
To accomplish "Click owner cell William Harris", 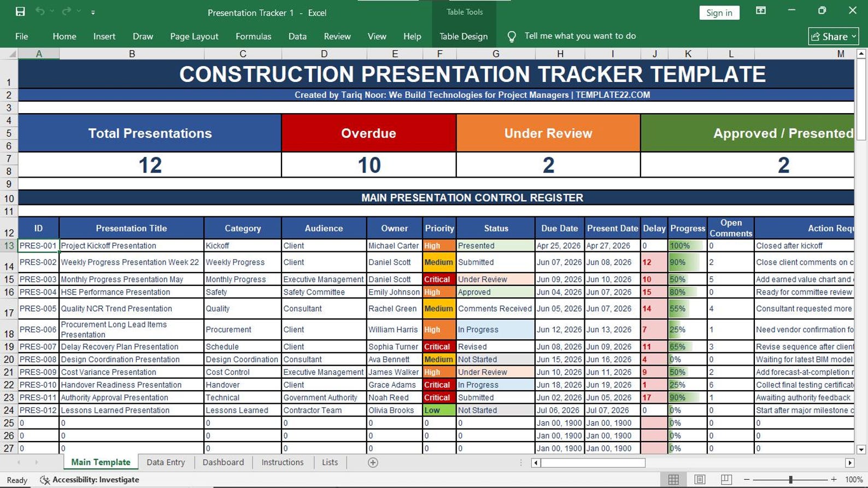I will [x=395, y=330].
